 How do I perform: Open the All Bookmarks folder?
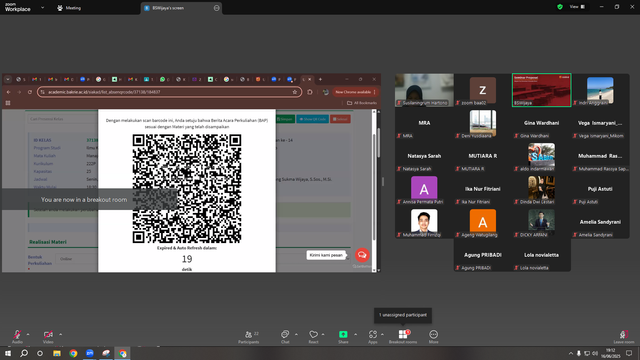point(362,103)
